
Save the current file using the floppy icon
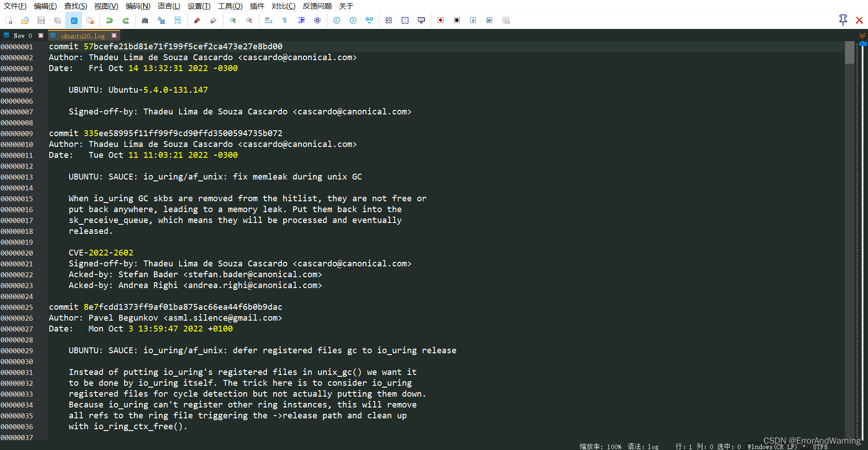coord(41,20)
